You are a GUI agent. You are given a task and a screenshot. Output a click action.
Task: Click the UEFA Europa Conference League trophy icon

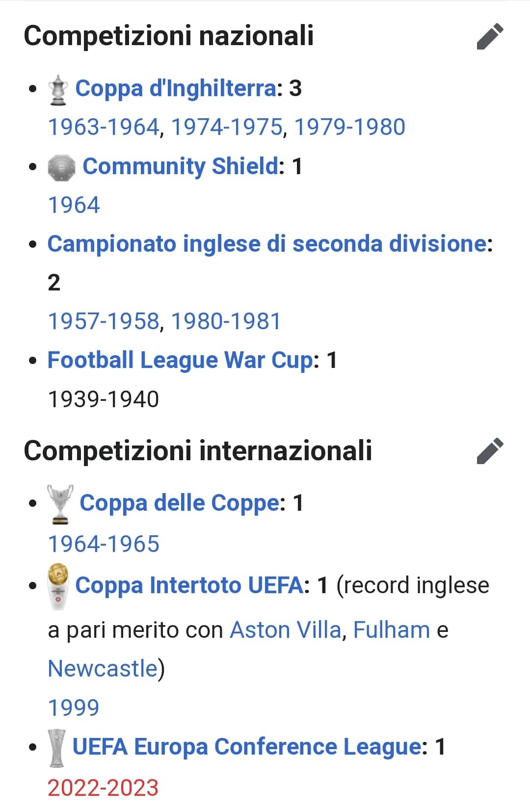click(x=57, y=747)
